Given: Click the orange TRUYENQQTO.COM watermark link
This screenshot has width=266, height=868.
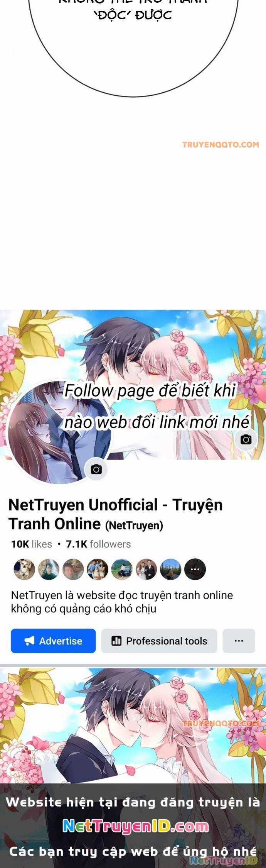Looking at the screenshot, I should point(221,145).
